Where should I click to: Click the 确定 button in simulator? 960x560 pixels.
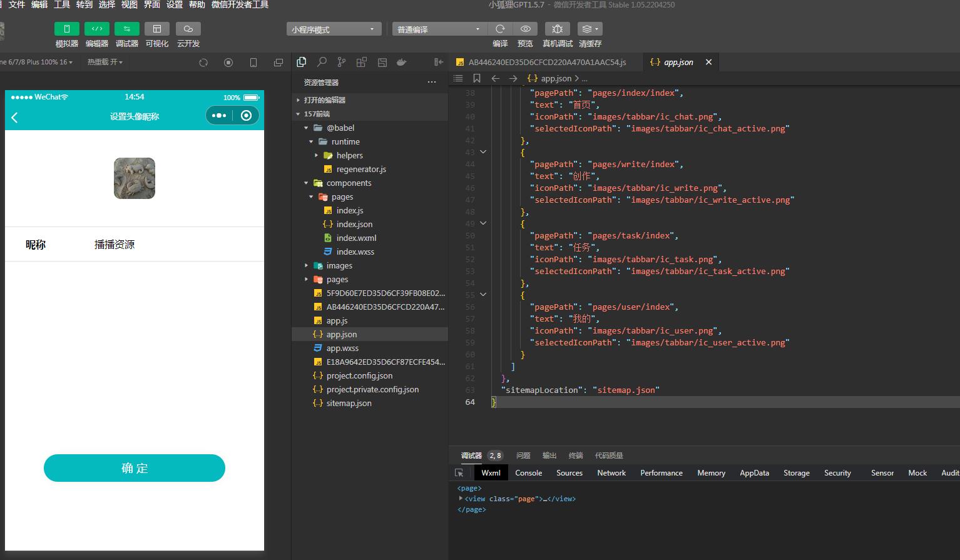coord(134,468)
